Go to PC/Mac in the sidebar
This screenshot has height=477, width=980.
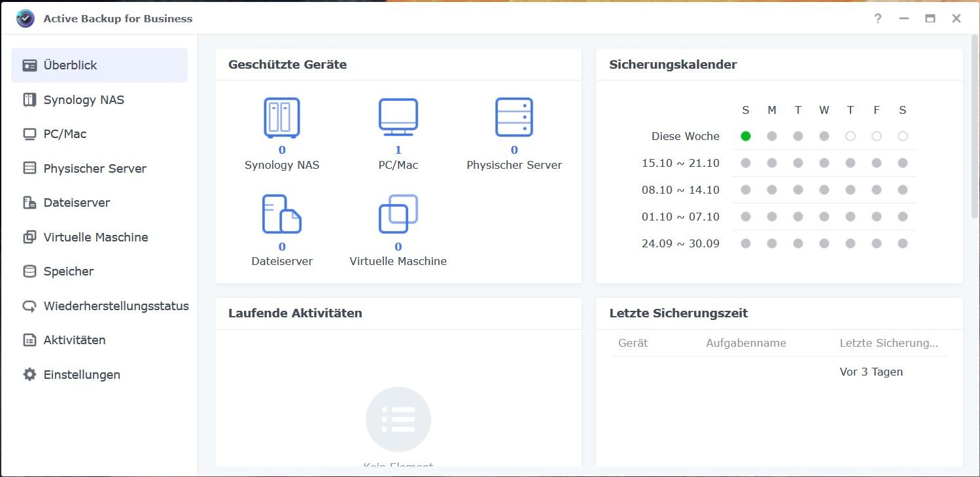(99, 133)
